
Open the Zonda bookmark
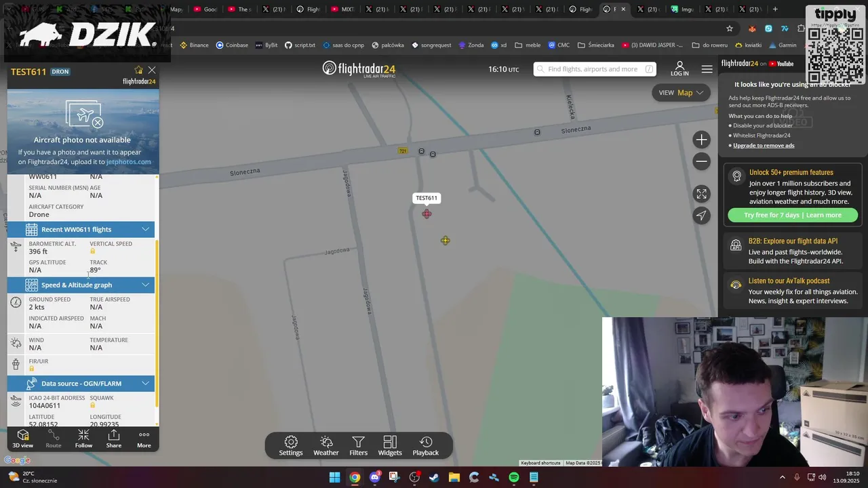tap(471, 45)
